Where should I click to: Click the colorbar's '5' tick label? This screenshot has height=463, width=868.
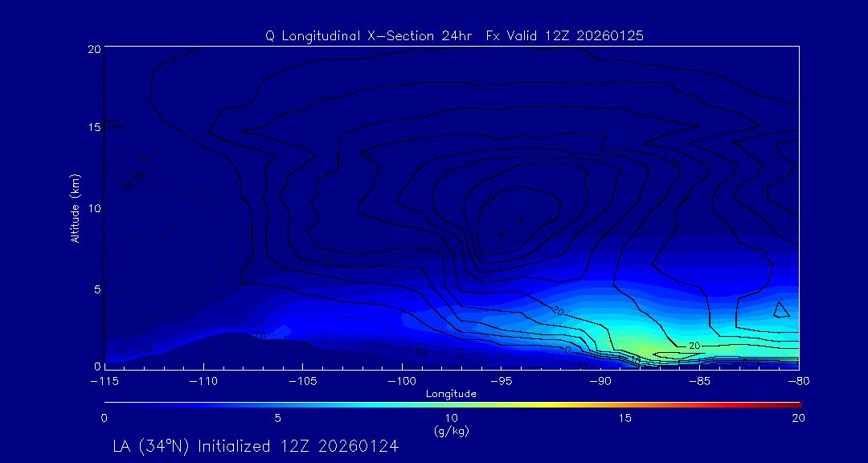(277, 418)
